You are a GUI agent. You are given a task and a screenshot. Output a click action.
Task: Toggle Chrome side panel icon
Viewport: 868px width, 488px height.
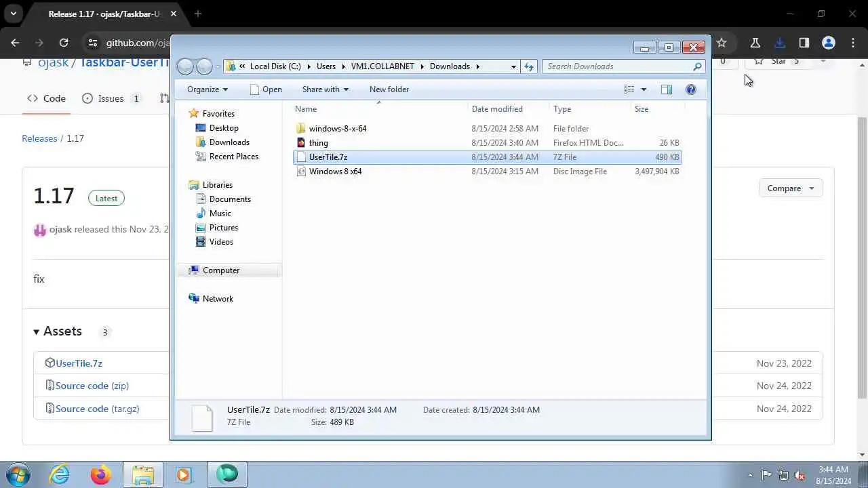[x=804, y=43]
